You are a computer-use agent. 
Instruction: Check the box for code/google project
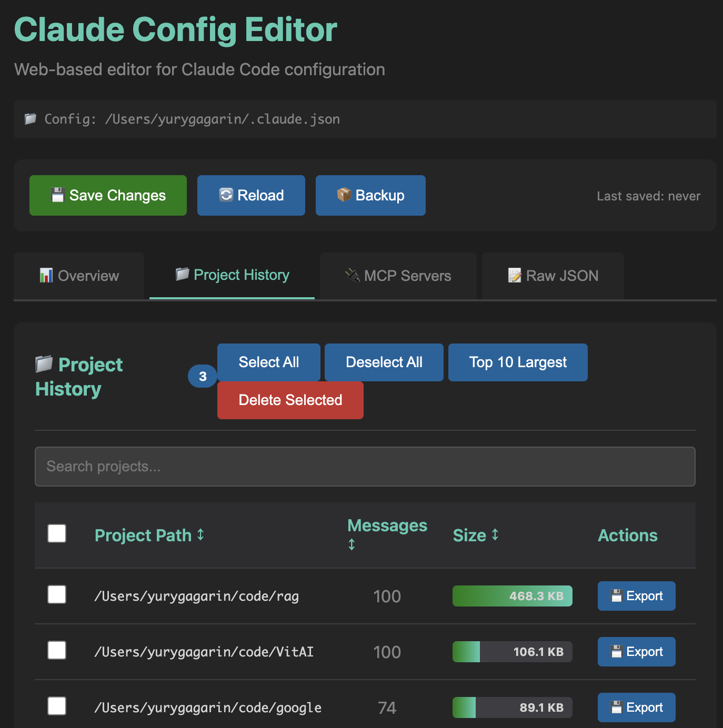point(57,706)
